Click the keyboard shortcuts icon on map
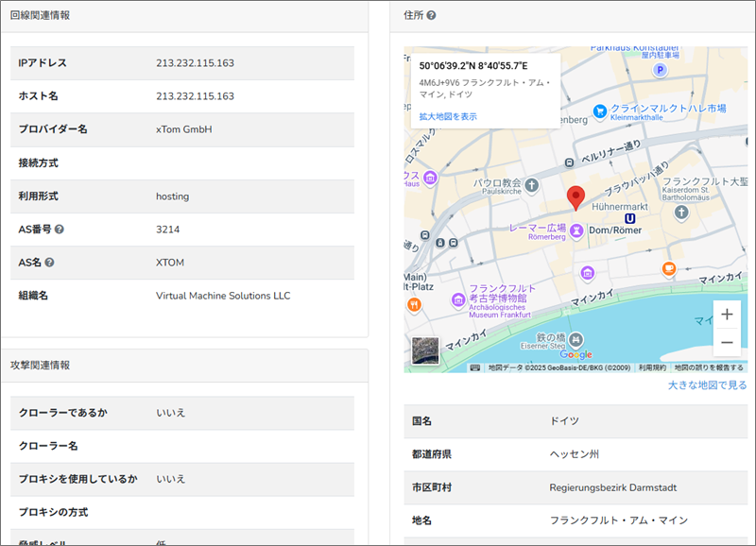Screen dimensions: 756x546 click(x=475, y=367)
